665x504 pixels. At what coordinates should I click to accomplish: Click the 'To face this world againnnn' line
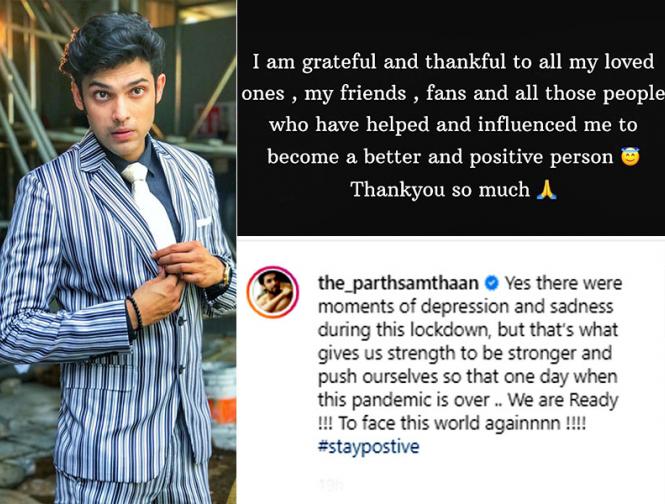coord(450,423)
